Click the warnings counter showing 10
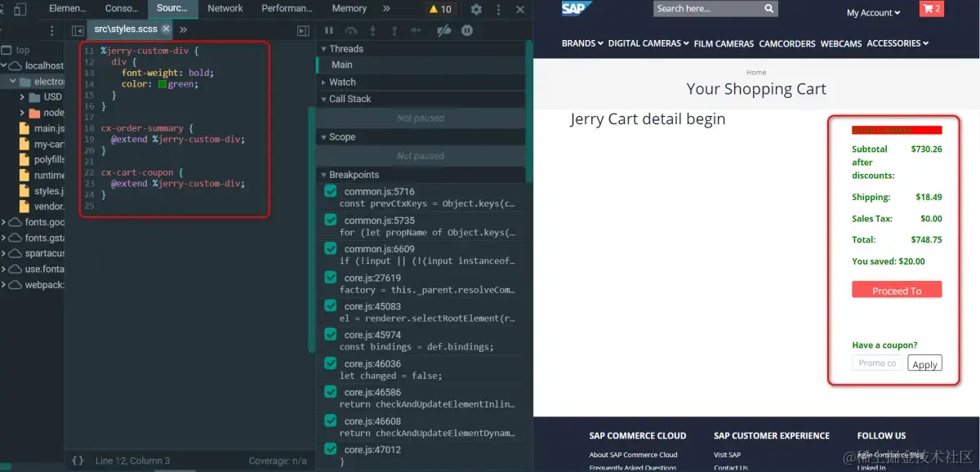Screen dimensions: 980x472 [x=440, y=9]
